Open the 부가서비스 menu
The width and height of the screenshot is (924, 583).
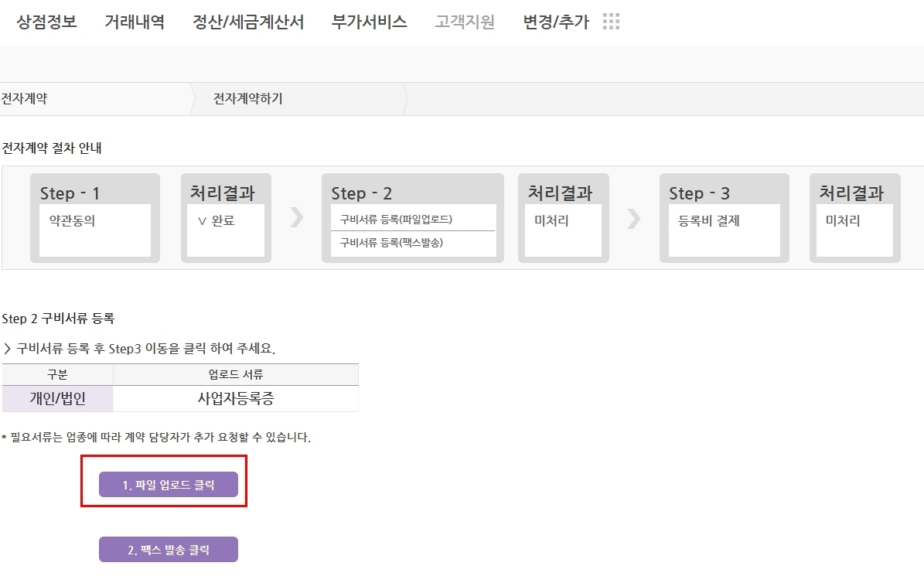point(369,22)
